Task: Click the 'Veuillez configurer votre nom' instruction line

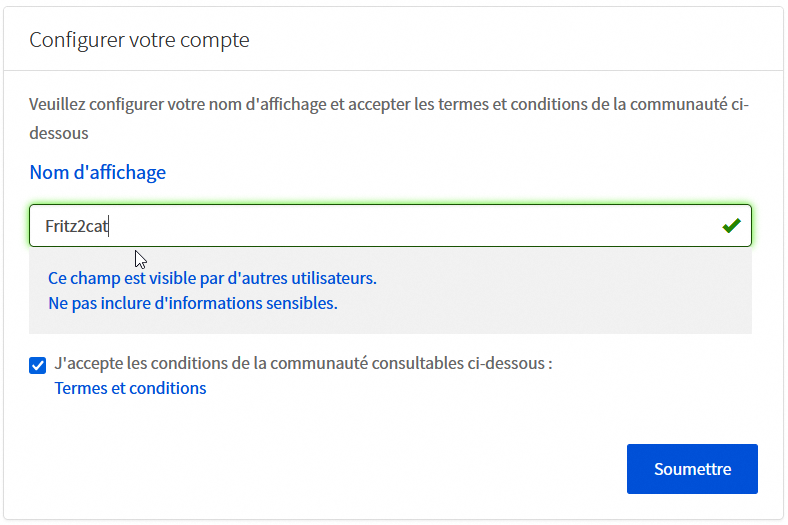Action: coord(389,105)
